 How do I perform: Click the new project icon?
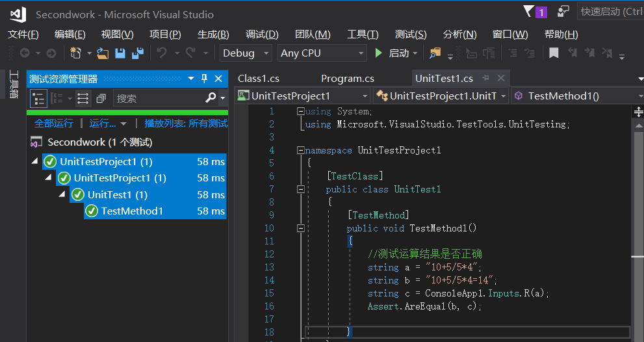coord(75,53)
